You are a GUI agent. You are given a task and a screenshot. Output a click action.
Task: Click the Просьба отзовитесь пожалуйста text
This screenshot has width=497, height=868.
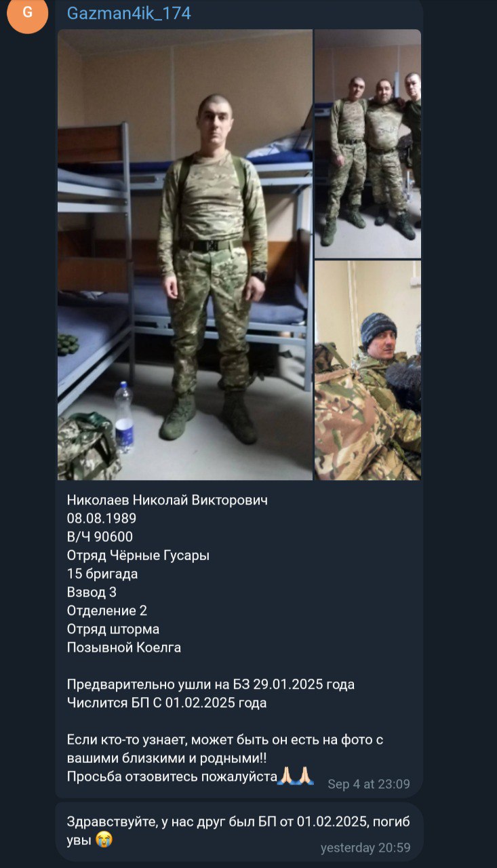(x=172, y=776)
